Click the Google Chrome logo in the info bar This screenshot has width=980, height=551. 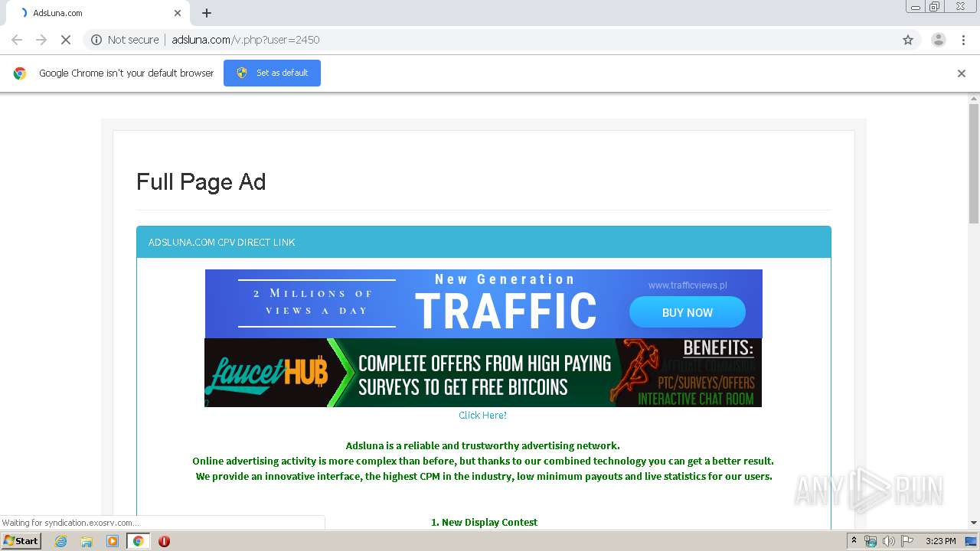[20, 73]
